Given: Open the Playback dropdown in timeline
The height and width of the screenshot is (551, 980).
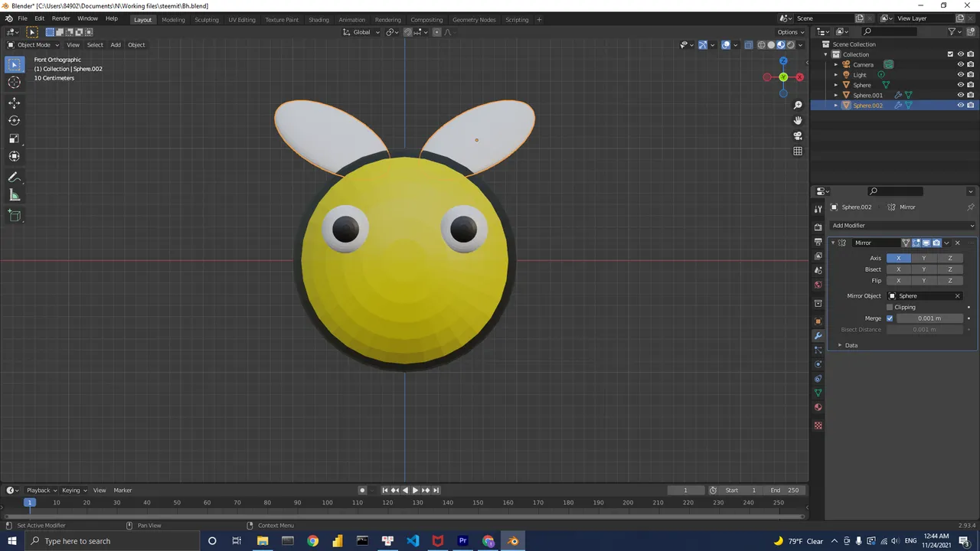Looking at the screenshot, I should [41, 491].
